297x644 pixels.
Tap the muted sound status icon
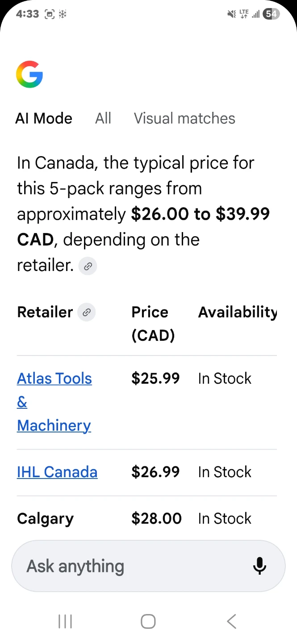click(x=231, y=14)
